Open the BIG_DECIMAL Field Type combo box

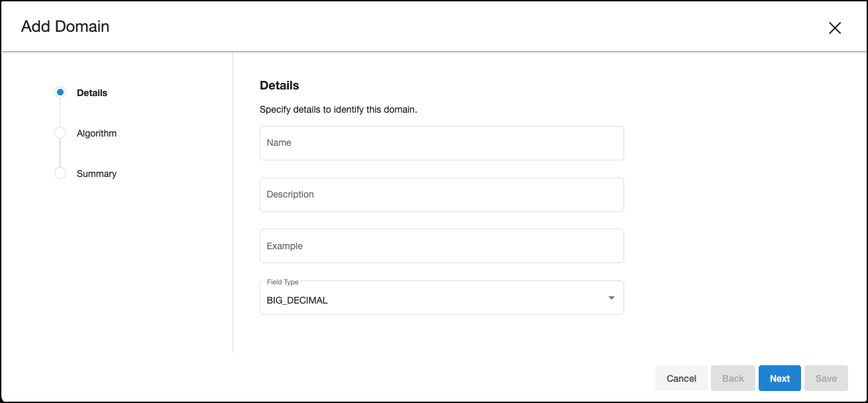(431, 300)
